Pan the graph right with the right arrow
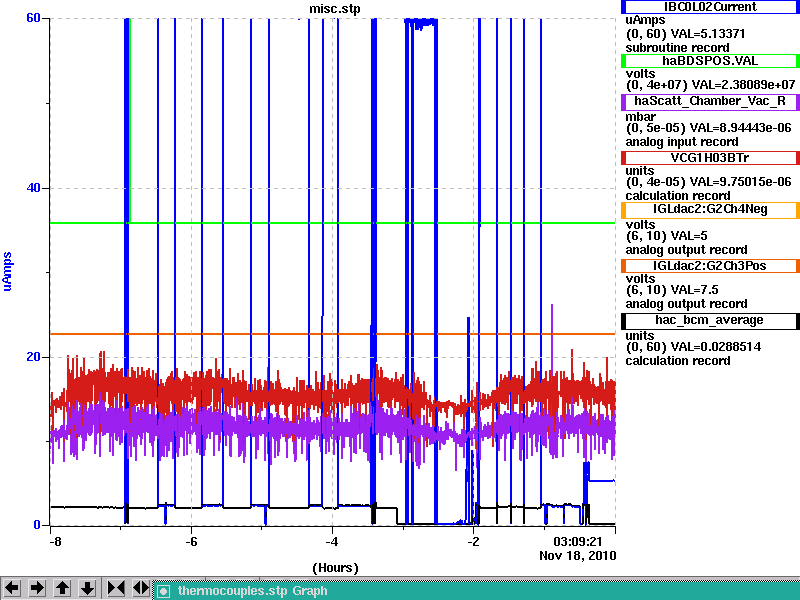Screen dimensions: 800x600 37,588
